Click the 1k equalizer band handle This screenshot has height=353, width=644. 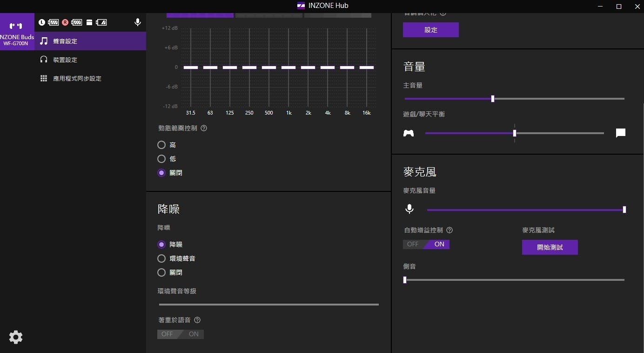(288, 68)
